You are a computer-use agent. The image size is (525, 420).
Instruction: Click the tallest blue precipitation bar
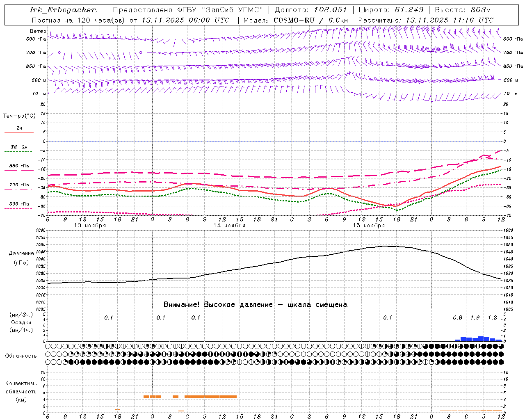(x=481, y=339)
